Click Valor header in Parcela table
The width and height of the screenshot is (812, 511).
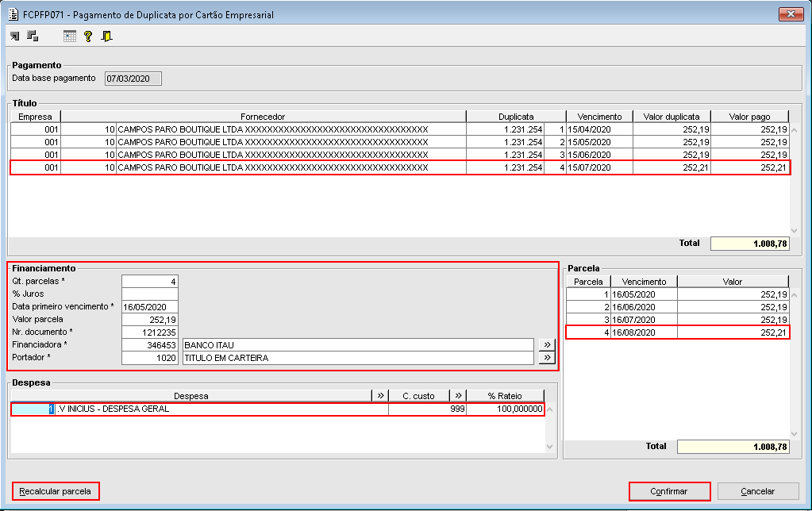[733, 282]
